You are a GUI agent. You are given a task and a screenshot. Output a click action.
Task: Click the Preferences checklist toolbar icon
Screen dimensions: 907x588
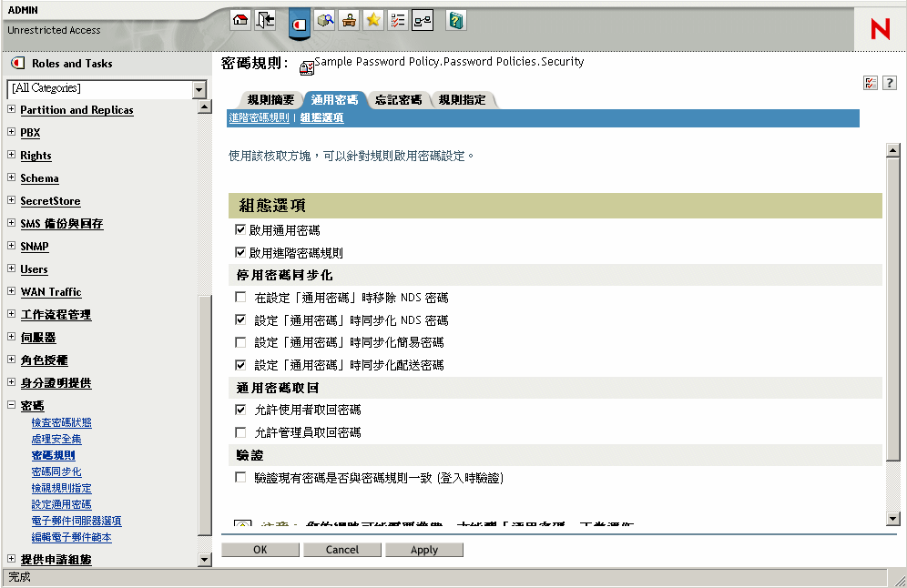click(x=398, y=21)
